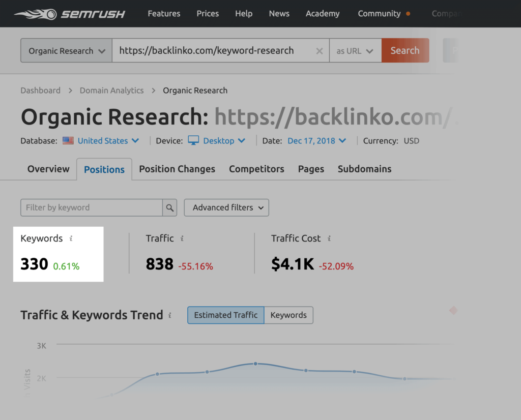This screenshot has width=521, height=420.
Task: Click the 838 traffic value
Action: point(159,264)
